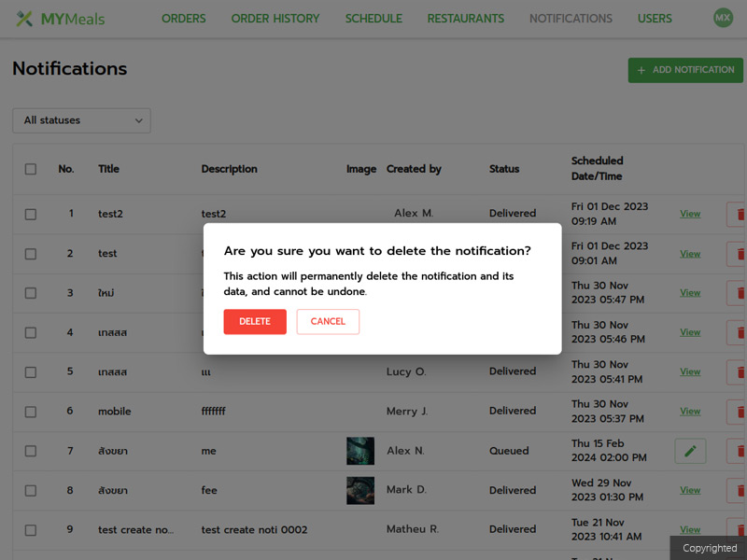
Task: Open the View link for row 9
Action: click(690, 529)
